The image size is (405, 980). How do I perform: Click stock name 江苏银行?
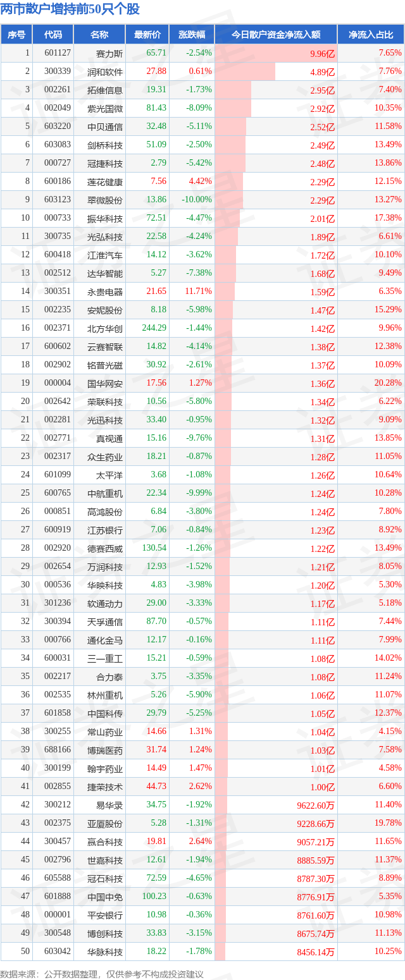click(x=105, y=530)
